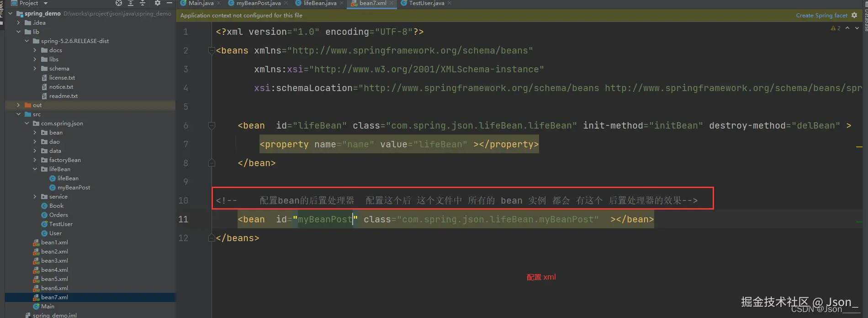Close the lifeBean.java editor tab
Image resolution: width=868 pixels, height=318 pixels.
pyautogui.click(x=342, y=3)
